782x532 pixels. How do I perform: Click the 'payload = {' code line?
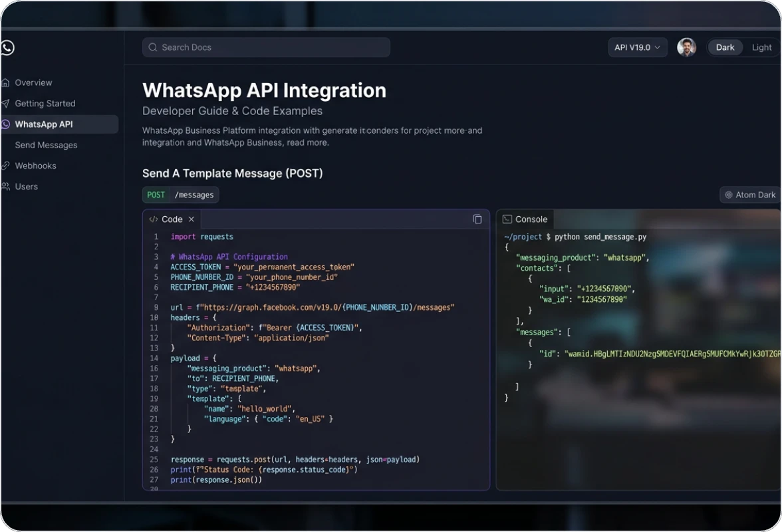tap(194, 358)
